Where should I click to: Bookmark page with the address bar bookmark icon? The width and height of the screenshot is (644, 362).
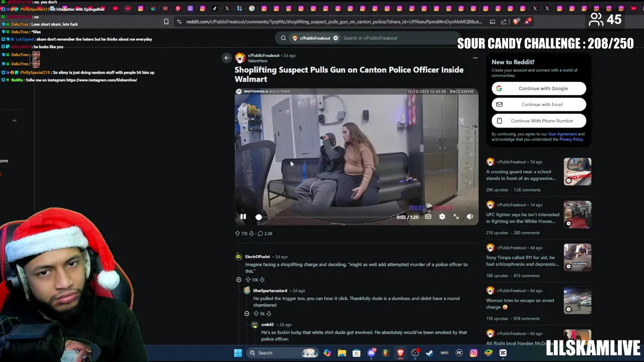(x=166, y=22)
